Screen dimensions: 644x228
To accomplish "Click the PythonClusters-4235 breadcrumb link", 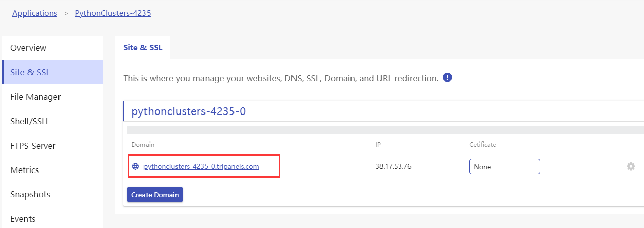I will pyautogui.click(x=113, y=13).
